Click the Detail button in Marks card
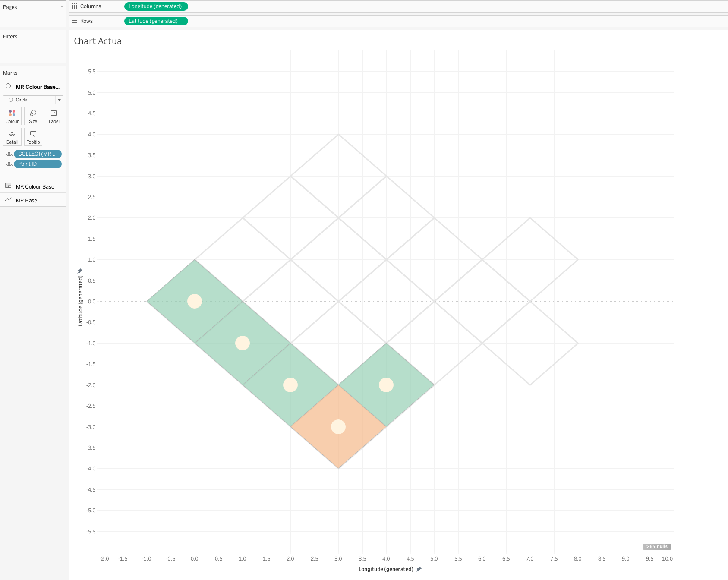Screen dimensions: 728x580 pyautogui.click(x=12, y=137)
